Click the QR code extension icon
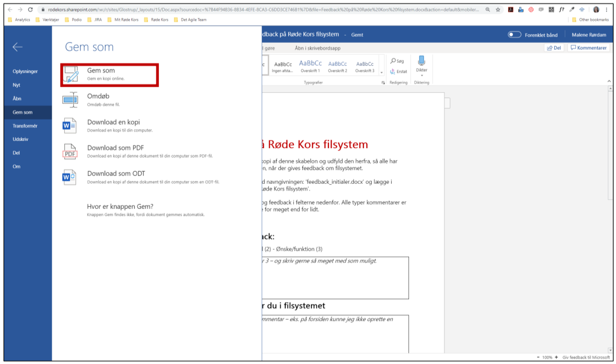This screenshot has width=616, height=364. [x=551, y=9]
